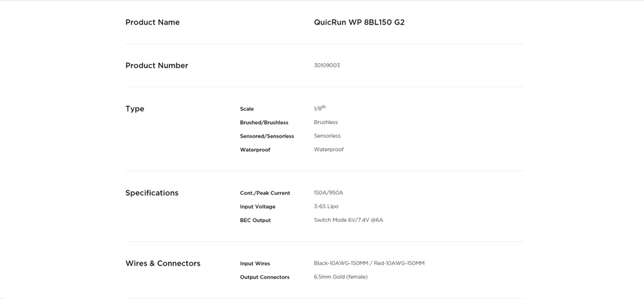
Task: Select the 3-6S Lipo voltage value
Action: (x=326, y=206)
